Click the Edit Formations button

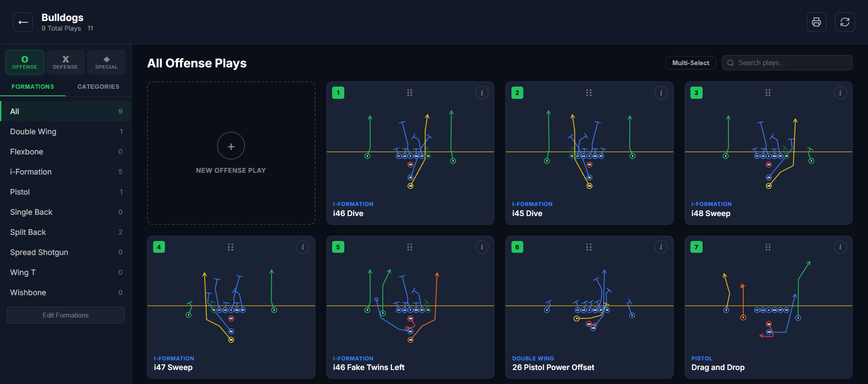click(66, 315)
